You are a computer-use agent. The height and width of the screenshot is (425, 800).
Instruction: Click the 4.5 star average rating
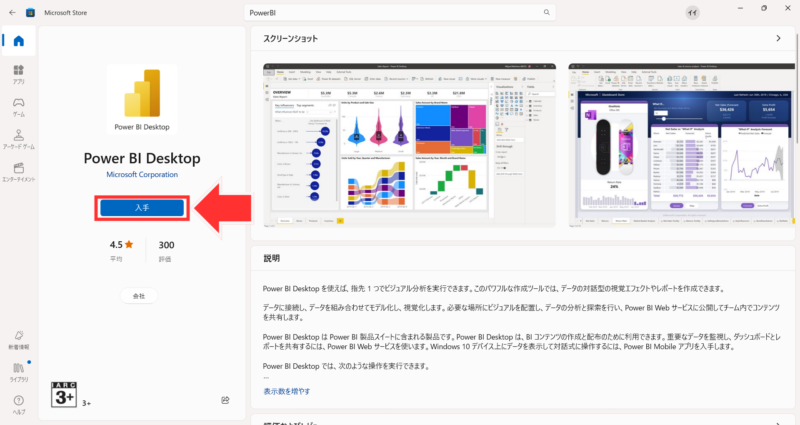(121, 245)
